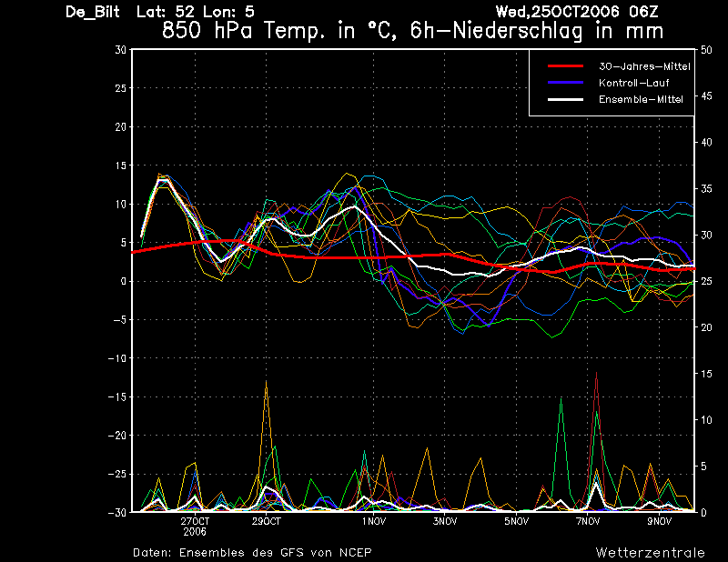Click the 9NOV date axis label
Image resolution: width=728 pixels, height=562 pixels.
[x=659, y=521]
